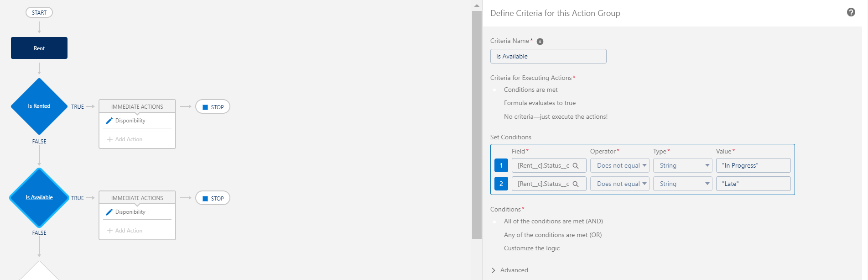Click the help question mark icon

pos(851,12)
